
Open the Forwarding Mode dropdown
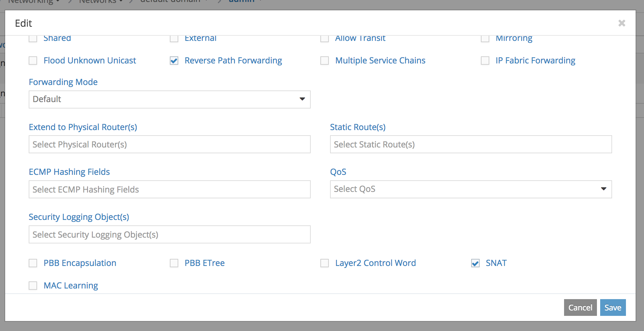click(169, 99)
